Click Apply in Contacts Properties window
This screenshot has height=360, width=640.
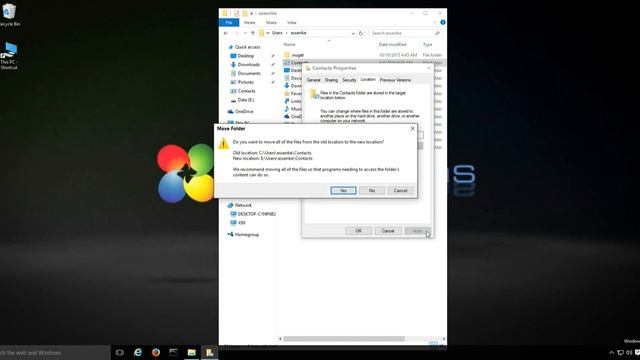point(417,231)
